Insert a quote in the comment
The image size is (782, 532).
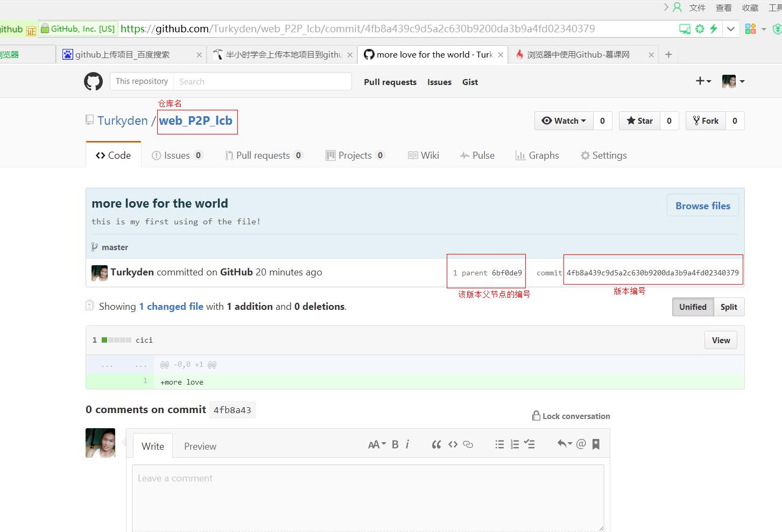436,444
